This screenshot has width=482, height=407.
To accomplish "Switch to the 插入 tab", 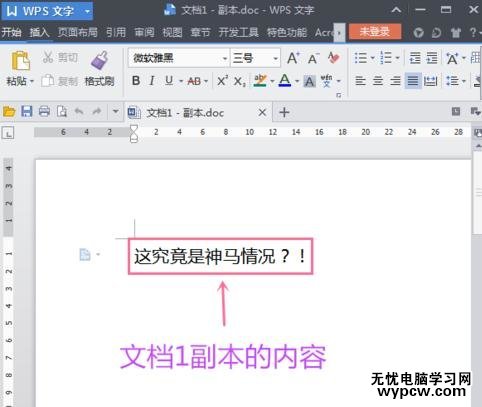I will click(x=39, y=32).
